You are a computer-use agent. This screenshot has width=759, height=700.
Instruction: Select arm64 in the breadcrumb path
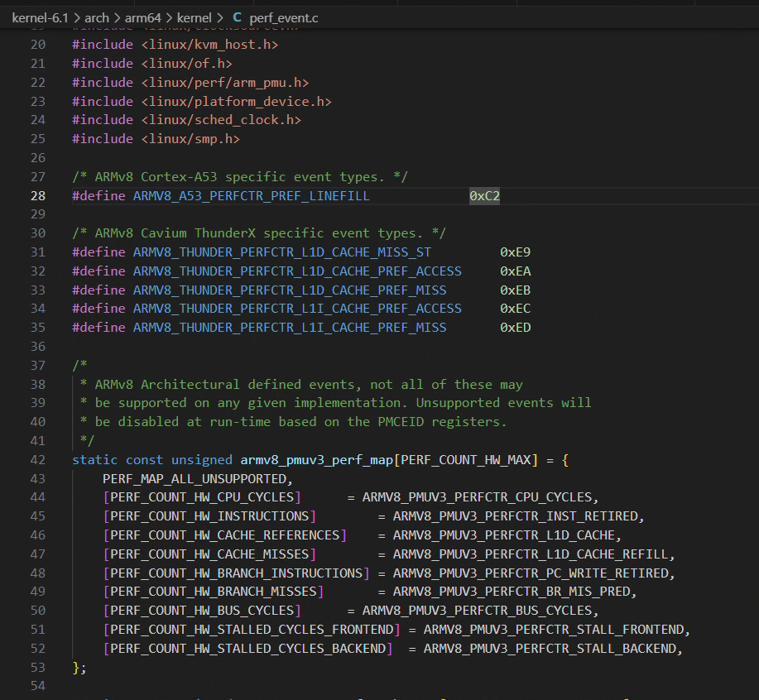tap(142, 17)
